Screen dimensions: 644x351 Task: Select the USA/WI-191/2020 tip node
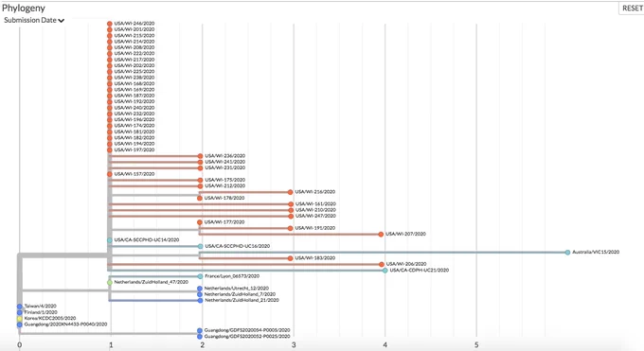(291, 228)
